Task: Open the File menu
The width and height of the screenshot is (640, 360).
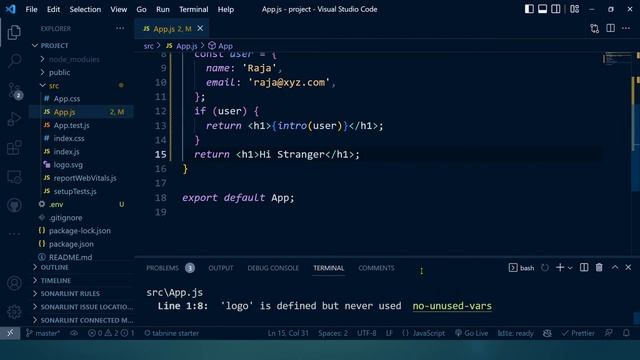Action: click(x=31, y=9)
